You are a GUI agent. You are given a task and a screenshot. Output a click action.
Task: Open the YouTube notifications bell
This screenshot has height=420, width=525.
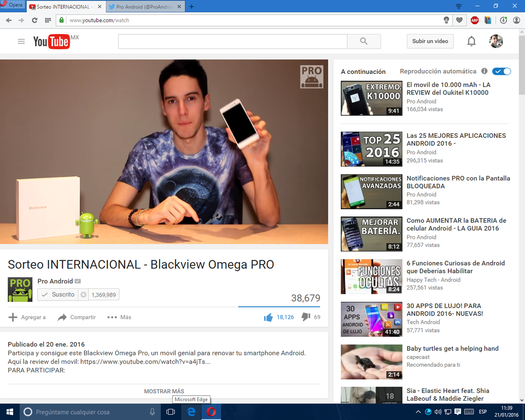[x=471, y=42]
